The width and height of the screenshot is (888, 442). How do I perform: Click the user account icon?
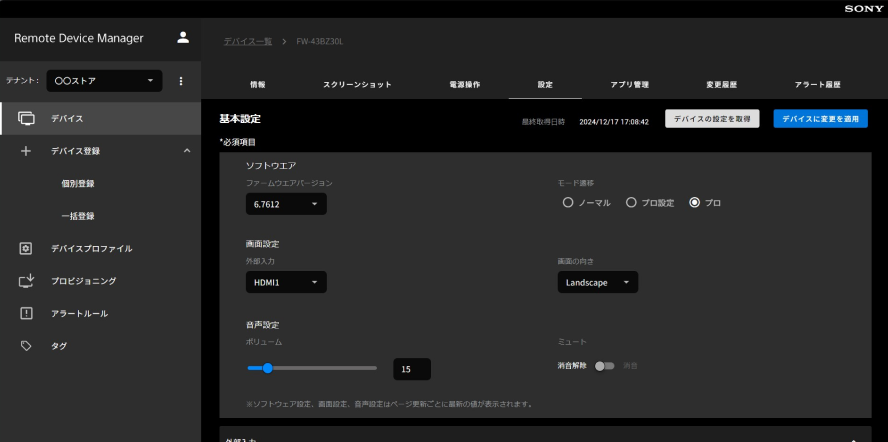pyautogui.click(x=183, y=38)
